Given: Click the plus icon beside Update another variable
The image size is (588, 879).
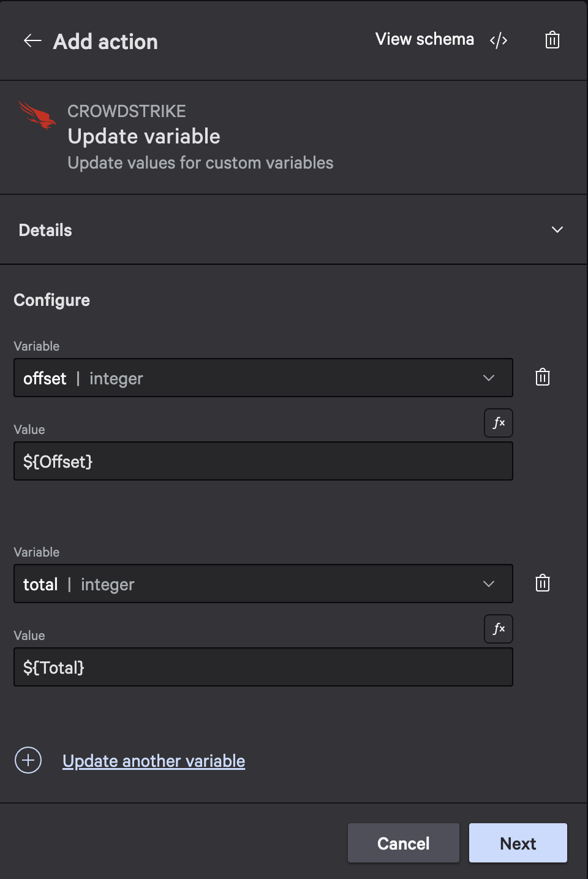Looking at the screenshot, I should [x=28, y=760].
